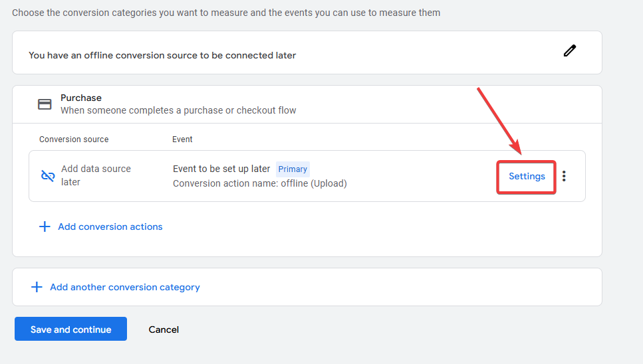Open Settings for the offline conversion action
643x364 pixels.
tap(527, 177)
